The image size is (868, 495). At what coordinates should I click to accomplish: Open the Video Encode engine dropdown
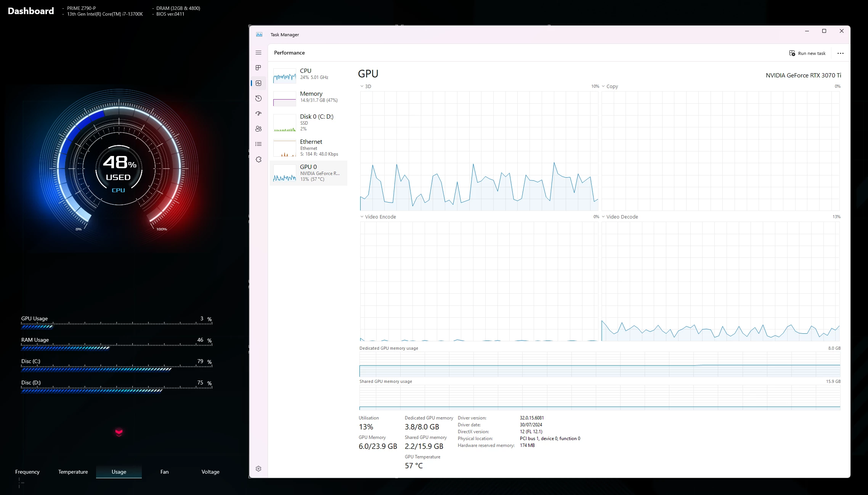tap(378, 217)
